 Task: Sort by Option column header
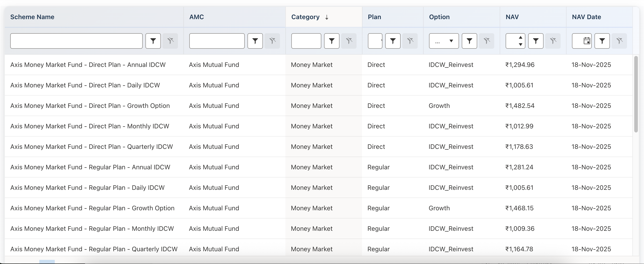pyautogui.click(x=439, y=17)
